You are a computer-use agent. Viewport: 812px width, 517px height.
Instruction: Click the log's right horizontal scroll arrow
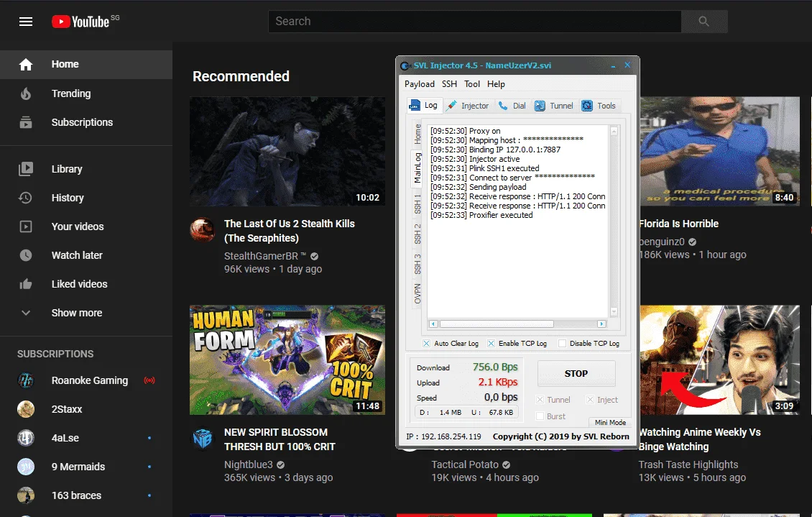[x=601, y=324]
